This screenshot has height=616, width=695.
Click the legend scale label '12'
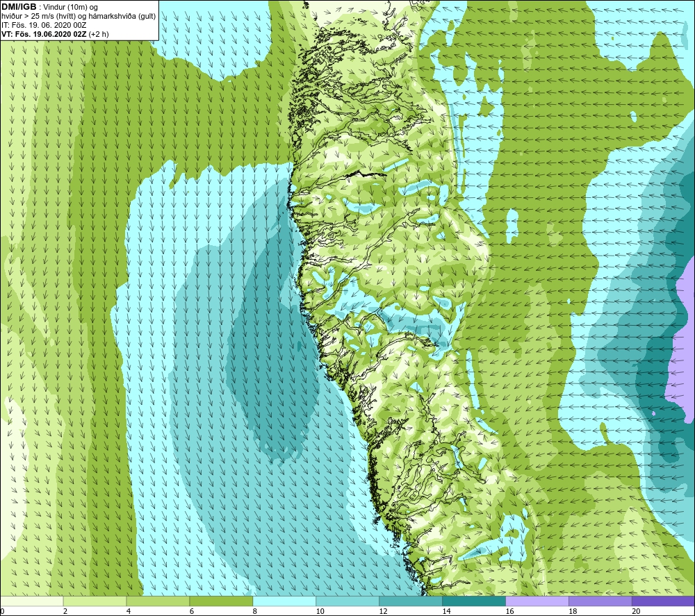pyautogui.click(x=384, y=611)
